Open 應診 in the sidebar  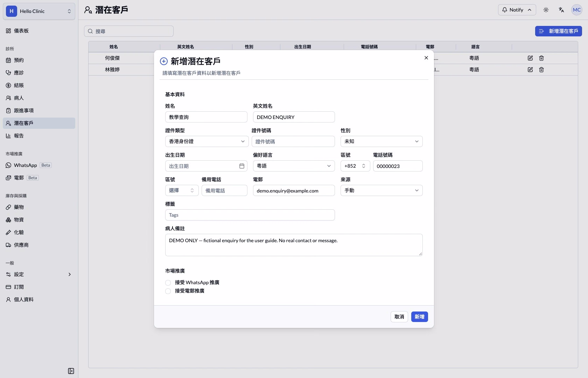click(x=39, y=73)
